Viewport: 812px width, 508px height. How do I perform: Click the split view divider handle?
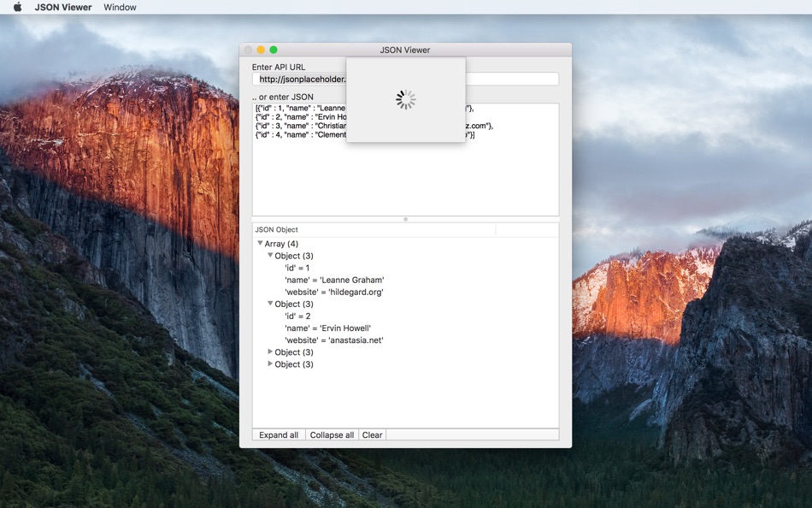point(405,219)
